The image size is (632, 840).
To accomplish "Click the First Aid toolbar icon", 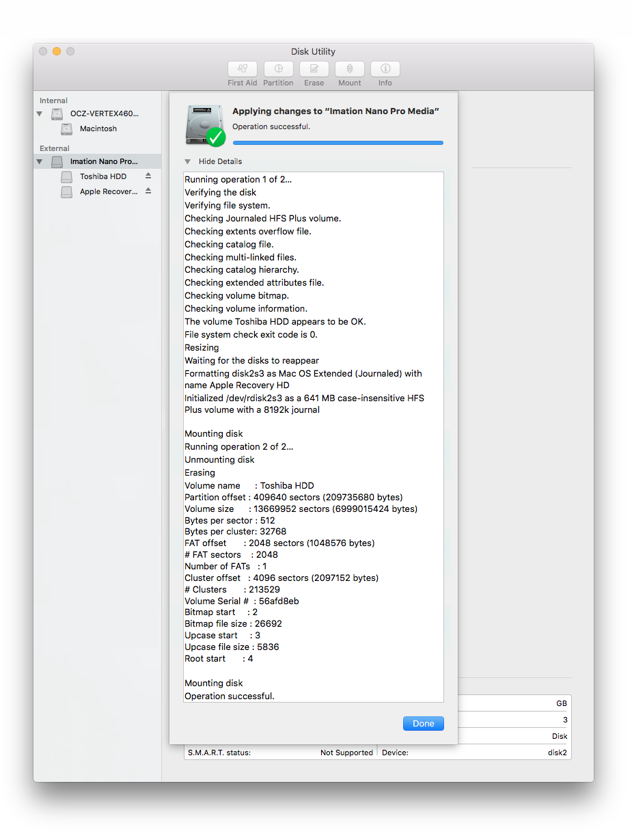I will 243,69.
